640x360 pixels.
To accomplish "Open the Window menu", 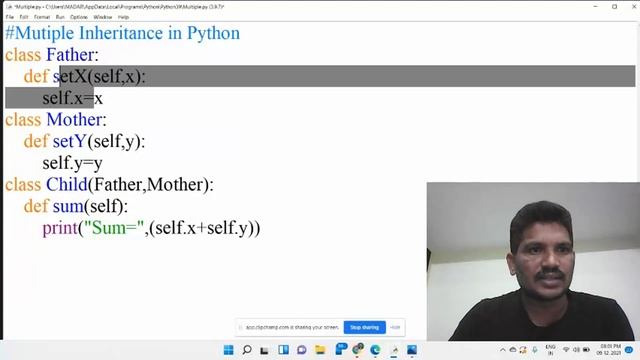I will coord(102,17).
